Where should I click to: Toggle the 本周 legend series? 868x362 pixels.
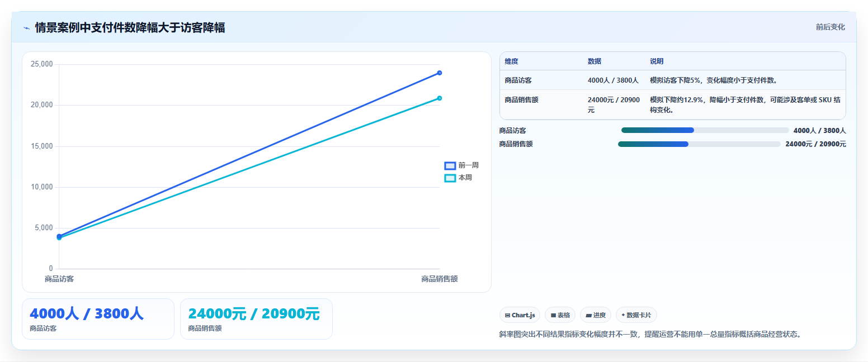tap(458, 178)
